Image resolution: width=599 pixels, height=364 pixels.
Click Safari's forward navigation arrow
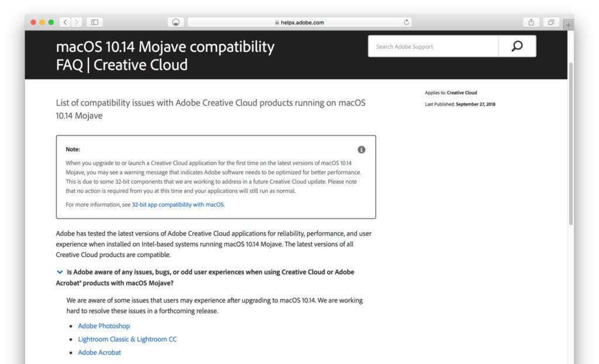point(77,22)
